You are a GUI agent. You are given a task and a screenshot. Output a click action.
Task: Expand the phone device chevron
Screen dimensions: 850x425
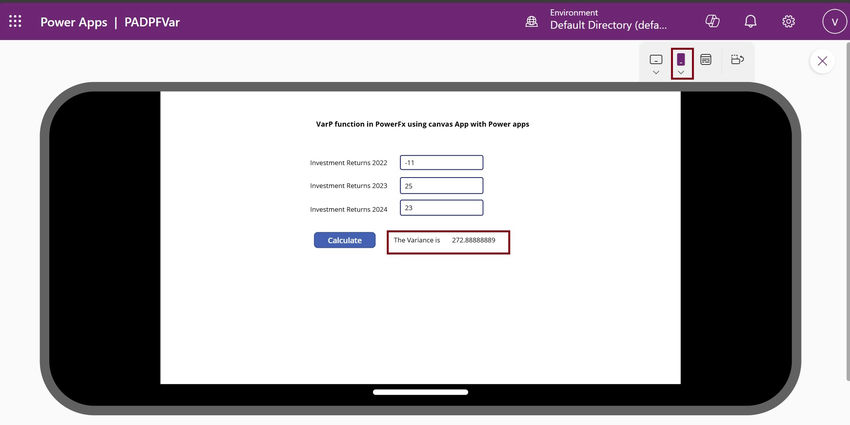pos(681,73)
